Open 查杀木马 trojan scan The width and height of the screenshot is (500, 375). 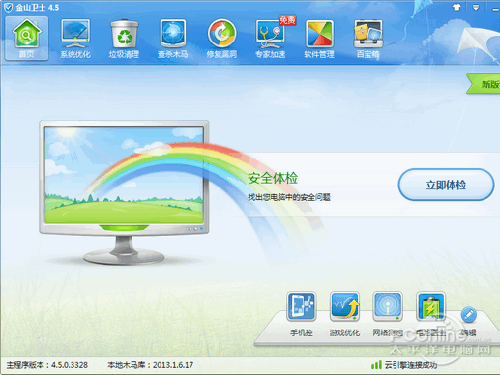[x=173, y=38]
